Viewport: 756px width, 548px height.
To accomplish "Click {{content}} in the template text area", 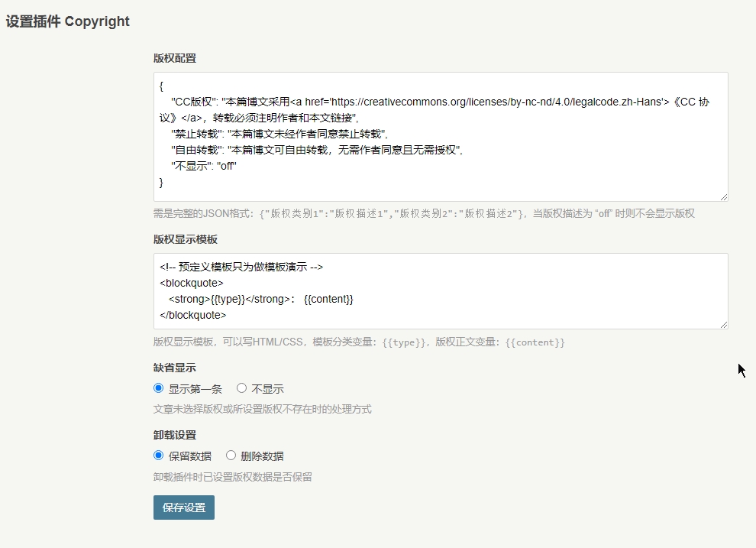I will coord(328,299).
